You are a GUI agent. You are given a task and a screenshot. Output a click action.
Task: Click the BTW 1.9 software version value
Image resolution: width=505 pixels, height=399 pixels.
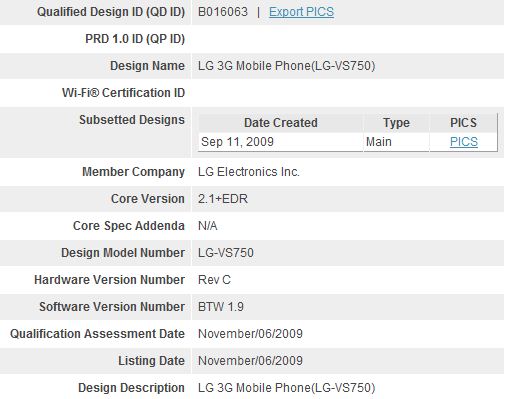pos(221,307)
